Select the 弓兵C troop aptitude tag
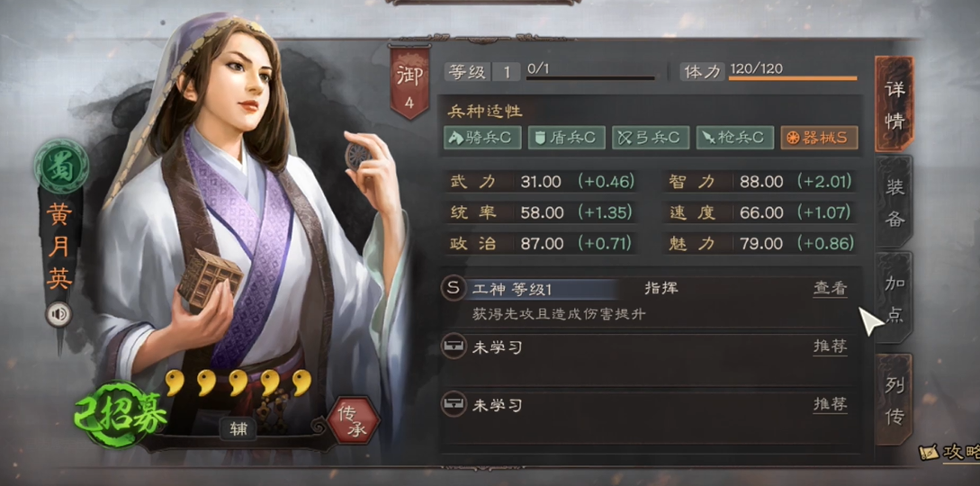980x486 pixels. pos(651,138)
